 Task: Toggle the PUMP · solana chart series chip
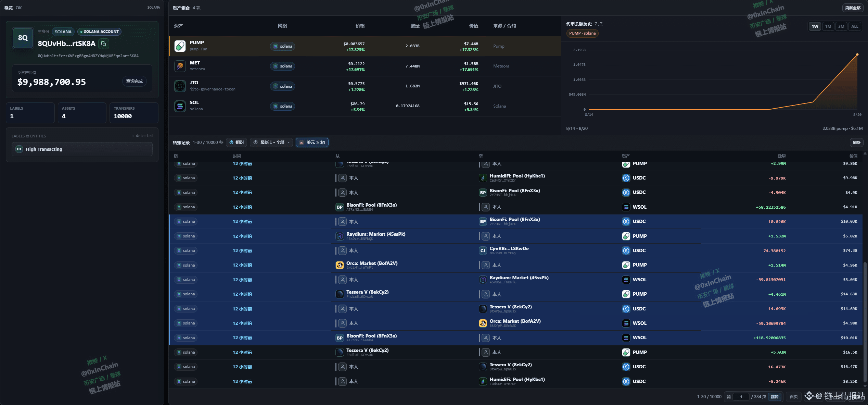click(x=582, y=33)
